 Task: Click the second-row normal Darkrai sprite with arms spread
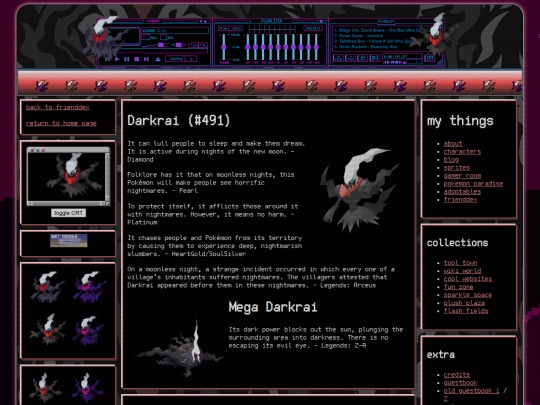tap(48, 329)
